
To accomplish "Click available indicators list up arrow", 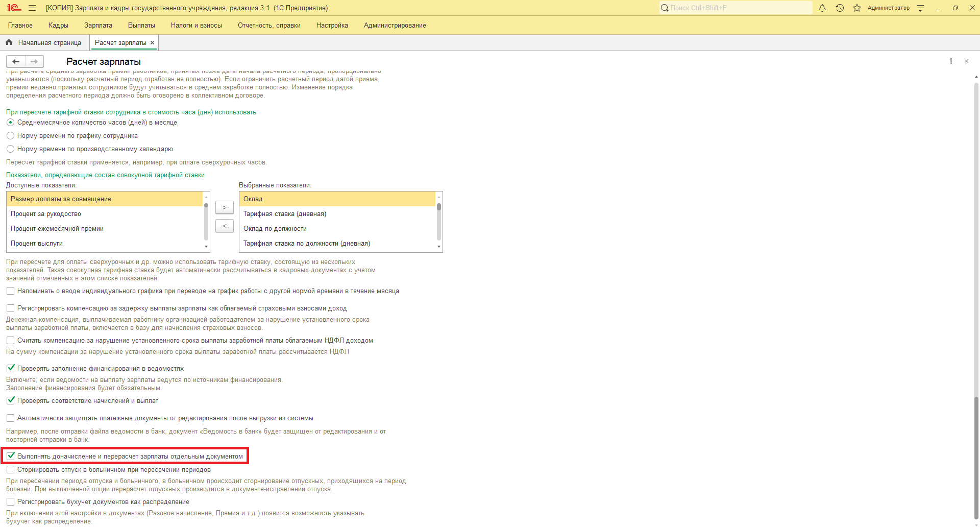I will pos(206,197).
